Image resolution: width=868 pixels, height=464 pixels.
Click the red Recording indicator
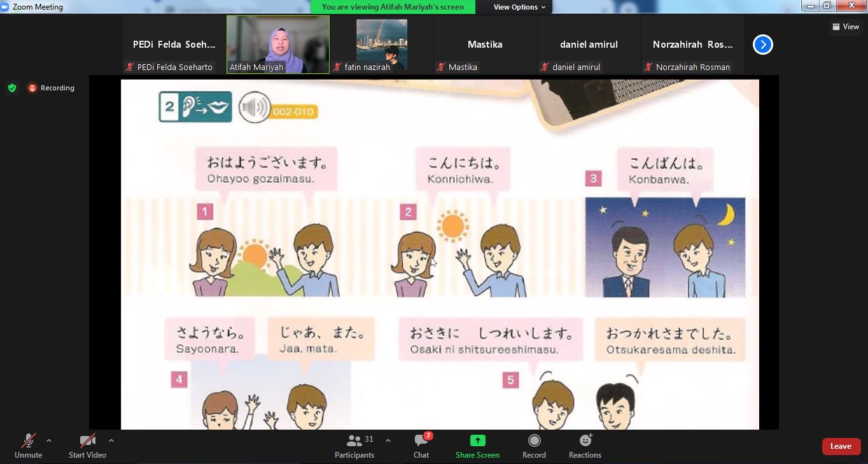(52, 88)
